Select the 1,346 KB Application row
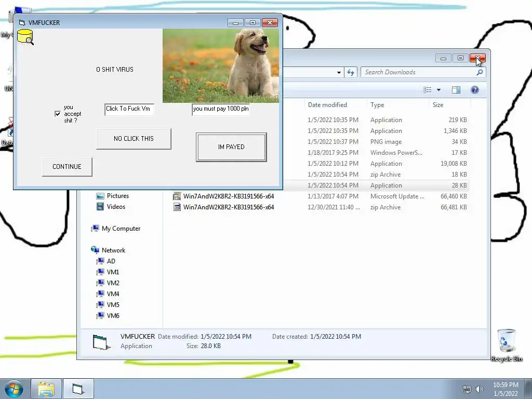 pos(377,131)
